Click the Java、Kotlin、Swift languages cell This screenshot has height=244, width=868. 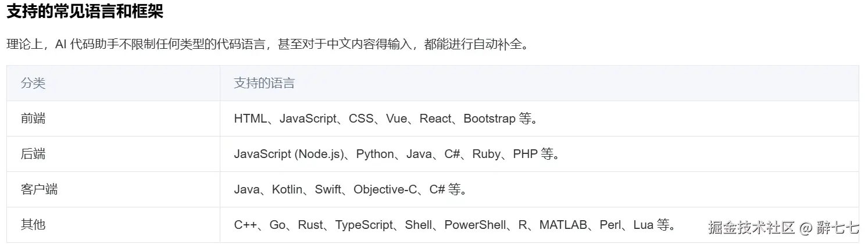tap(351, 189)
